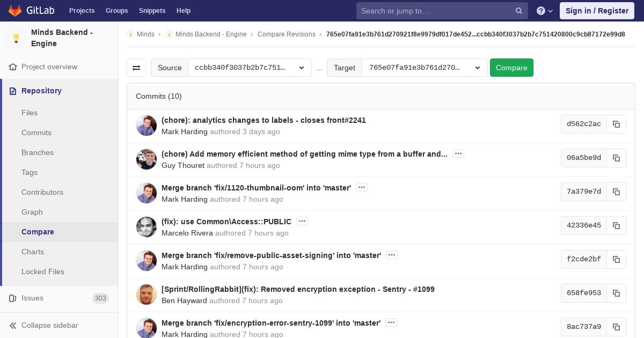The image size is (644, 338).
Task: Click commit hash d562c2ac label
Action: [584, 124]
